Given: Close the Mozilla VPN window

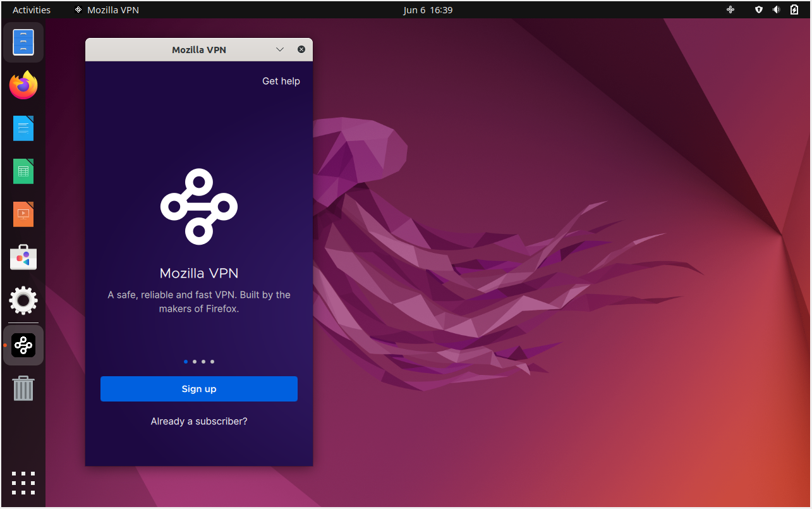Looking at the screenshot, I should [x=301, y=49].
